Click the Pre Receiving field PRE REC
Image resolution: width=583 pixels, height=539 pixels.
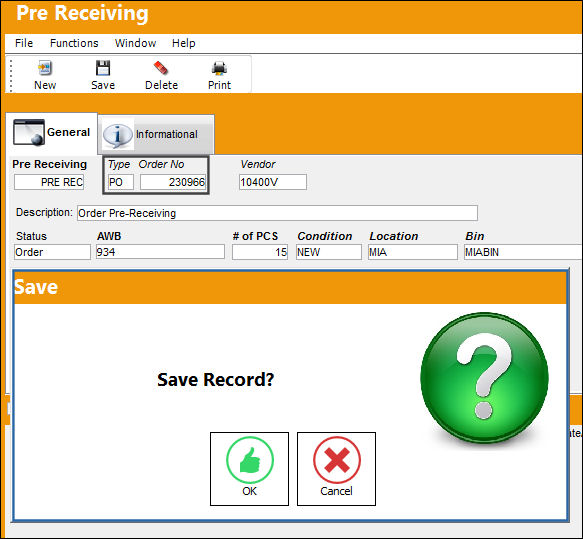(x=49, y=182)
